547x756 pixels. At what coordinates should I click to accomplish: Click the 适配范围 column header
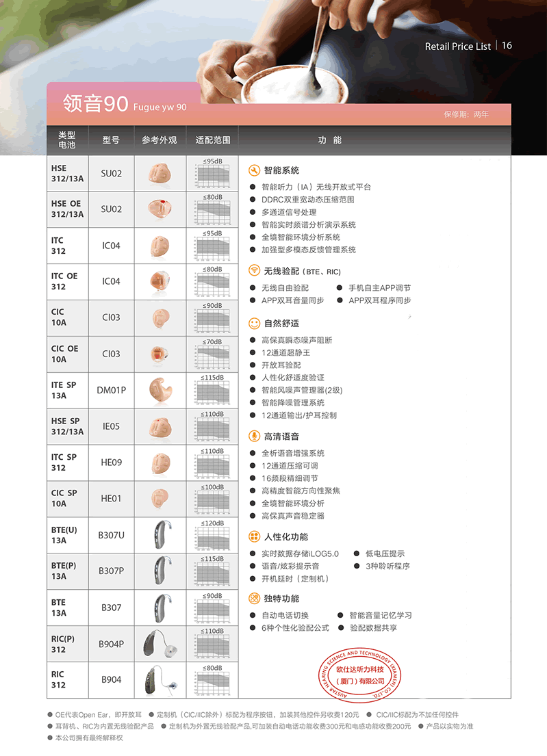click(212, 140)
